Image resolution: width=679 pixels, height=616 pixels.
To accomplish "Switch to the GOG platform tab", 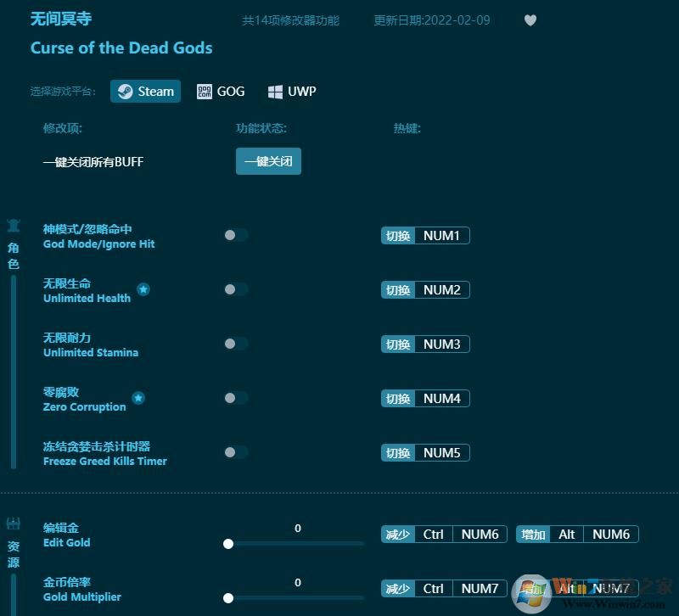I will pyautogui.click(x=221, y=91).
